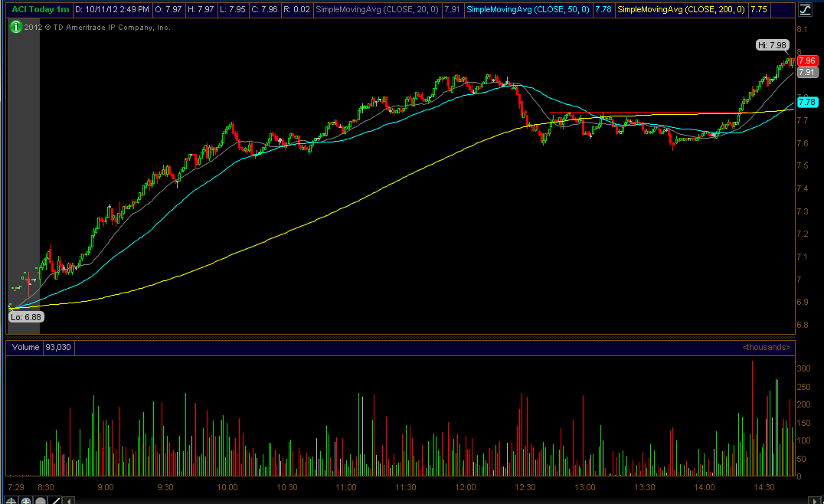824x504 pixels.
Task: Click the 250 volume axis label
Action: click(x=803, y=388)
